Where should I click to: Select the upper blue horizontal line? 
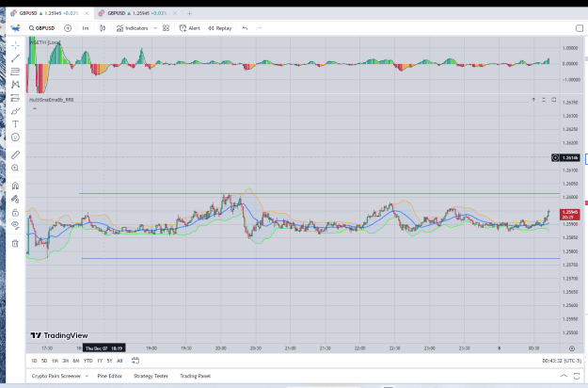tap(319, 194)
